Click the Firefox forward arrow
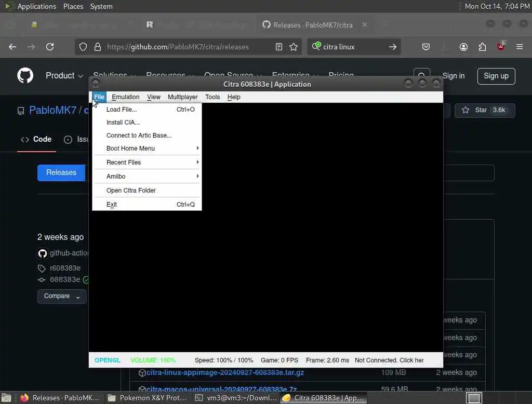Screen dimensions: 532x404 pos(31,47)
